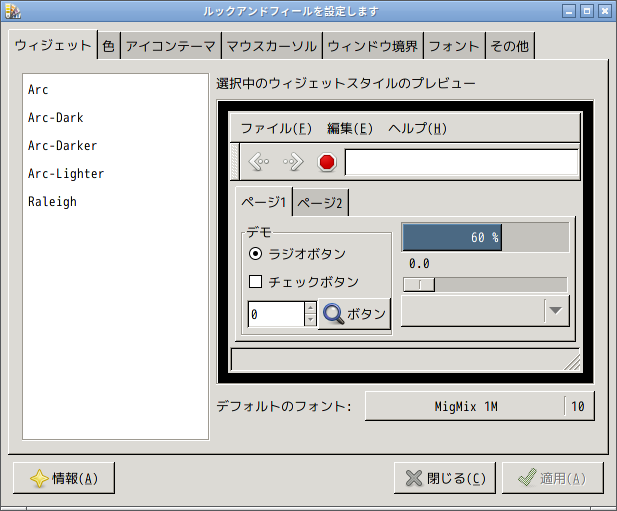Open the MigMix 1M default font chooser
The width and height of the screenshot is (617, 511).
tap(480, 406)
